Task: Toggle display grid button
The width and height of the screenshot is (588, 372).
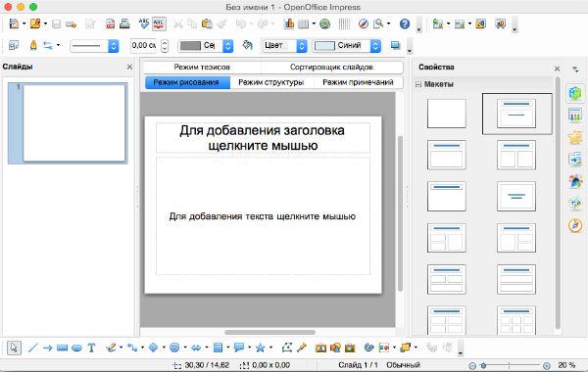Action: click(344, 23)
